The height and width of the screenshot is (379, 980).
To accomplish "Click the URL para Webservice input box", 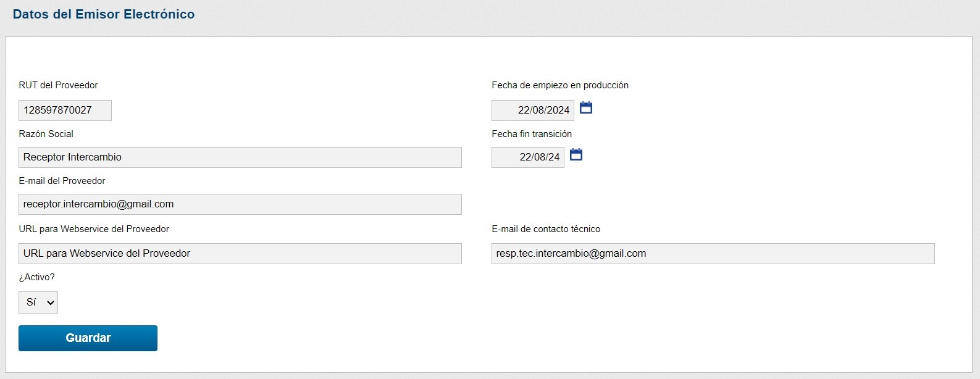I will (x=240, y=254).
